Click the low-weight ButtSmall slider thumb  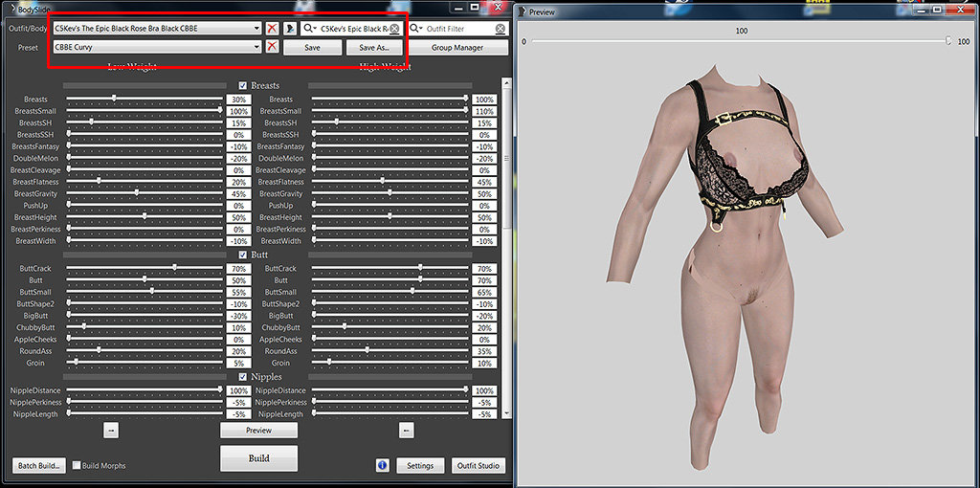pyautogui.click(x=152, y=291)
